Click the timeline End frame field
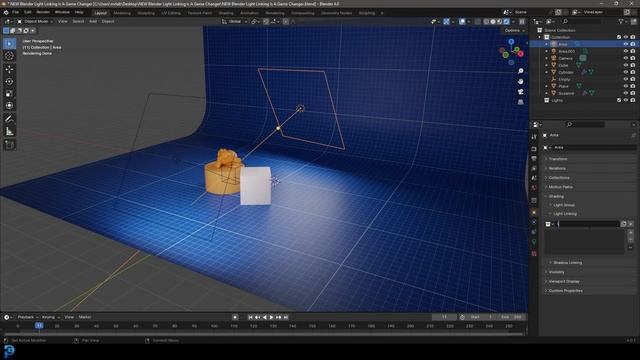Screen dimensions: 640x360 coord(511,317)
